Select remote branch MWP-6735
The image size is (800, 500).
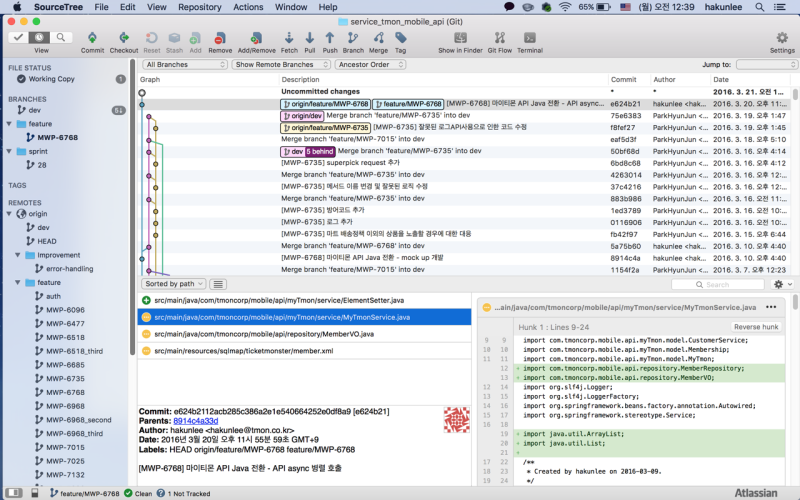[65, 379]
